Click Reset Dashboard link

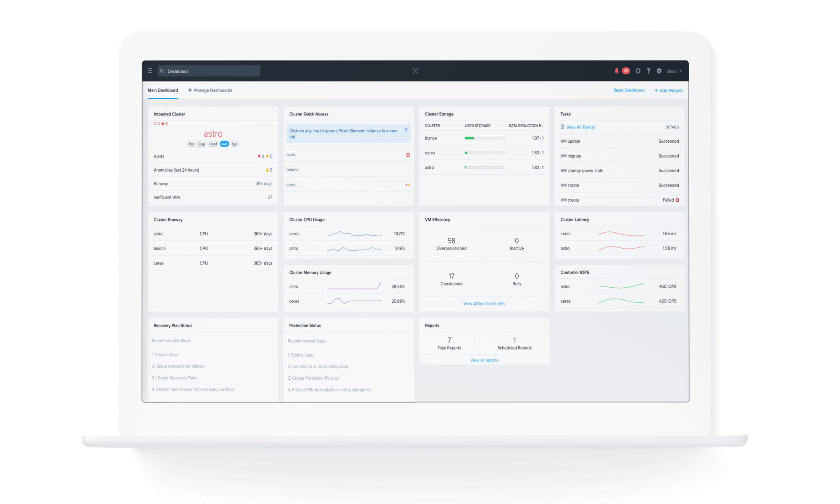(629, 90)
